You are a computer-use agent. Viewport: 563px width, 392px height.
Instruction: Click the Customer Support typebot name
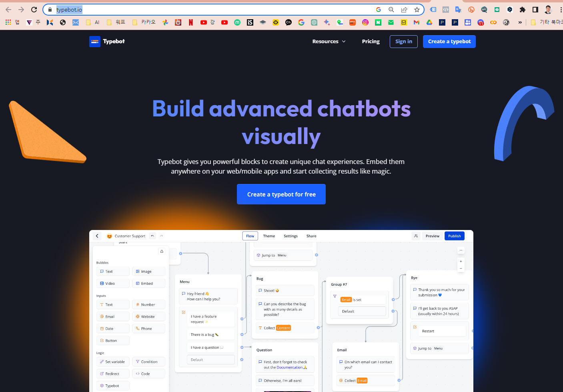pyautogui.click(x=130, y=236)
